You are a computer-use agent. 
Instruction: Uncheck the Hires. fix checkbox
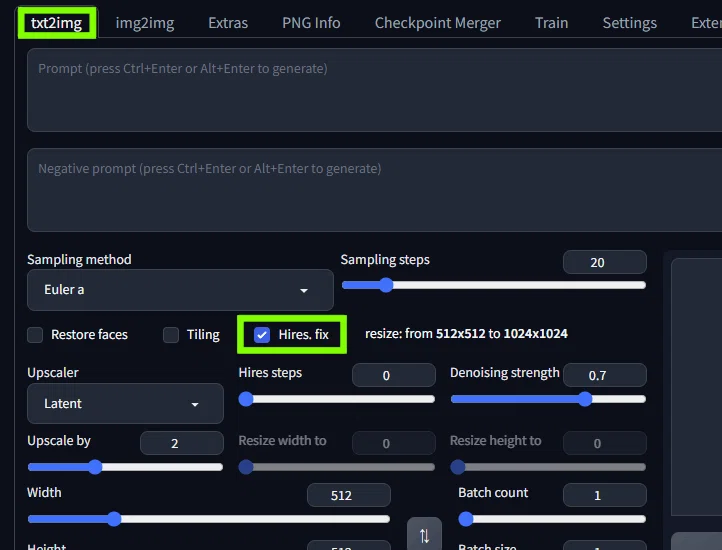[262, 335]
